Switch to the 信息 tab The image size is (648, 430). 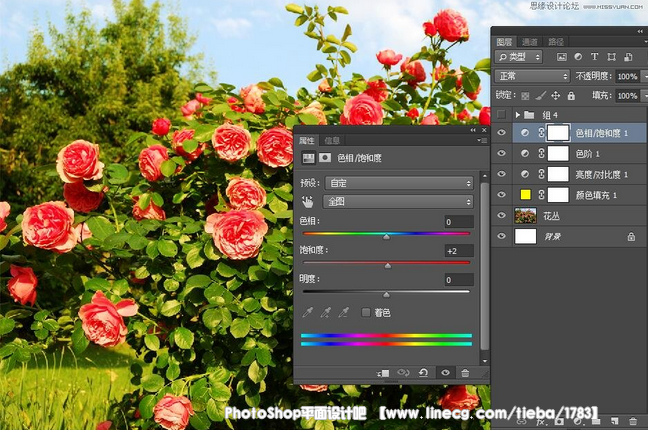pos(332,141)
